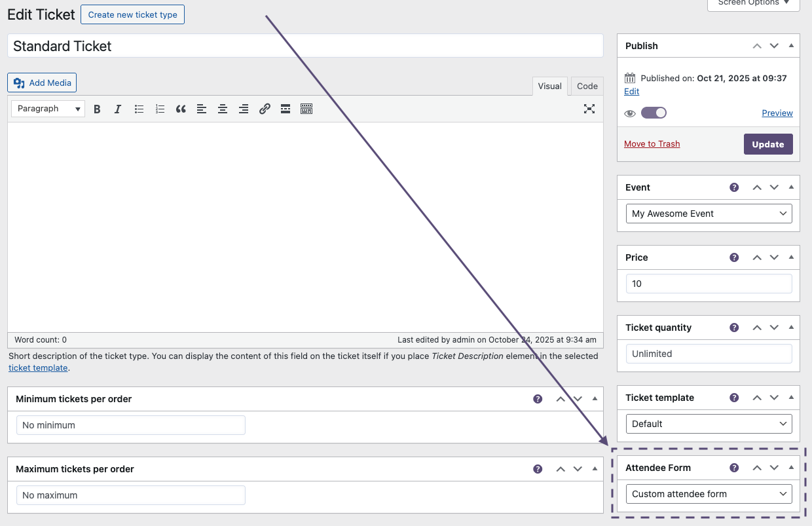Collapse the Publish panel with triangle toggle
This screenshot has width=812, height=526.
point(791,46)
